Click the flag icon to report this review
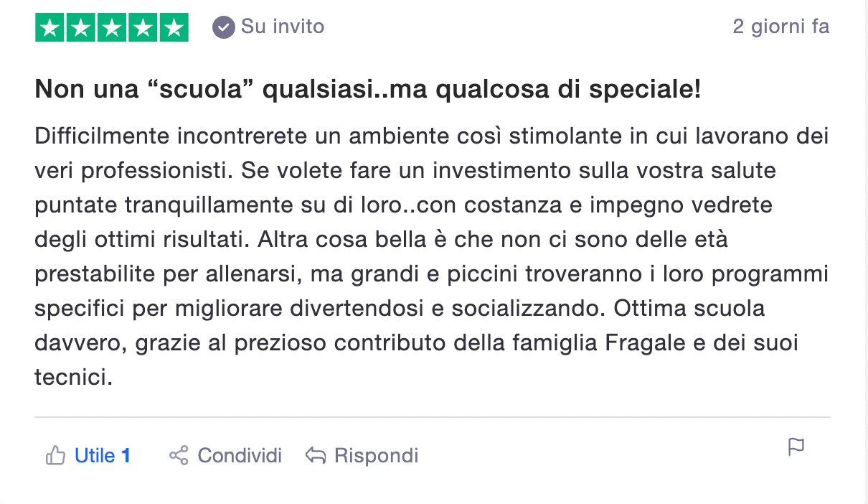Viewport: 868px width, 504px height. coord(796,447)
